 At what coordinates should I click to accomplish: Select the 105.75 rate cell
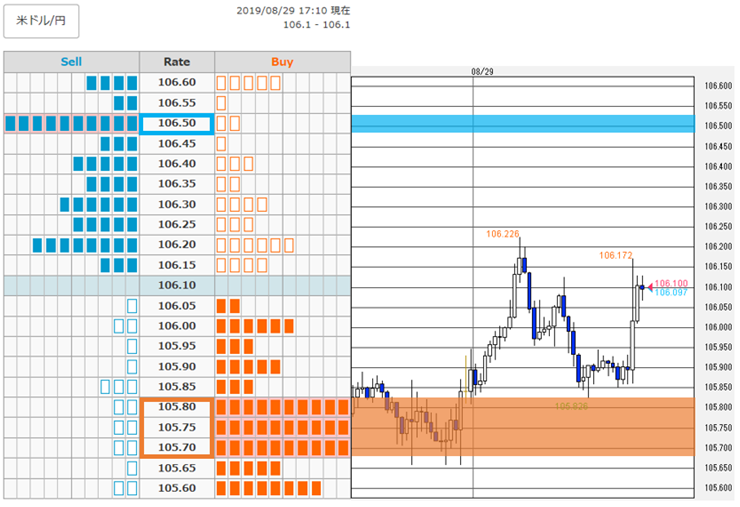click(x=177, y=427)
